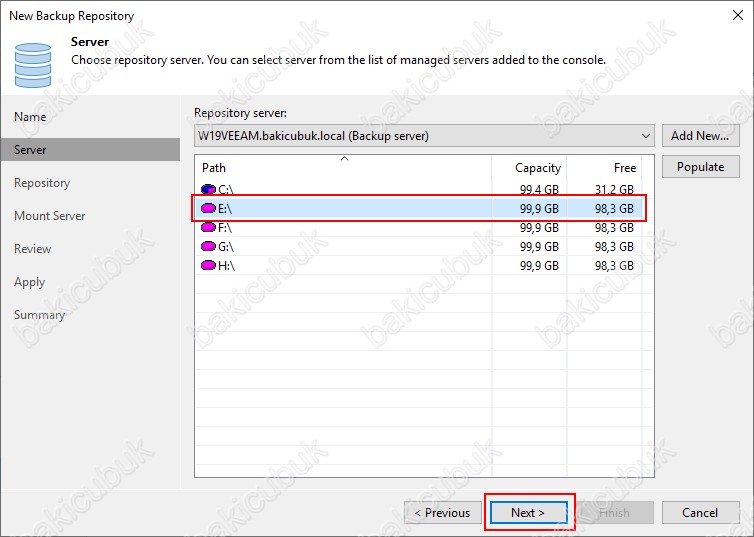The width and height of the screenshot is (754, 537).
Task: Go to the Name wizard step
Action: [30, 117]
